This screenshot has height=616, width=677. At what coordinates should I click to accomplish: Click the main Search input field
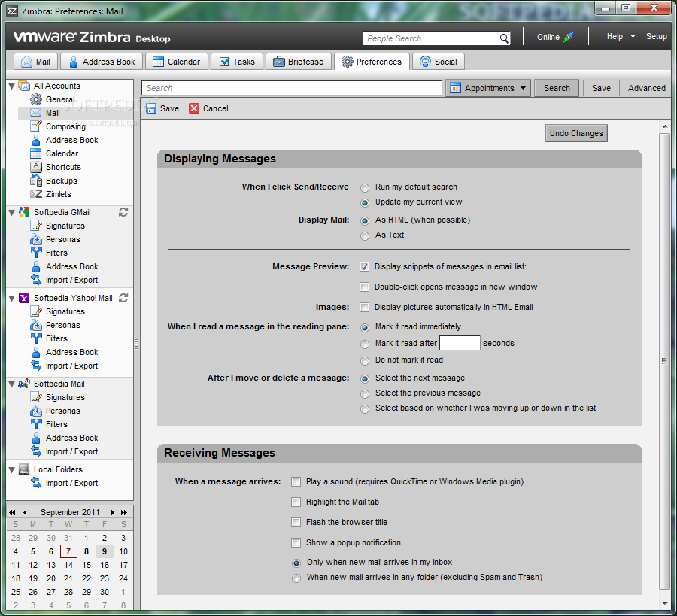[x=292, y=88]
